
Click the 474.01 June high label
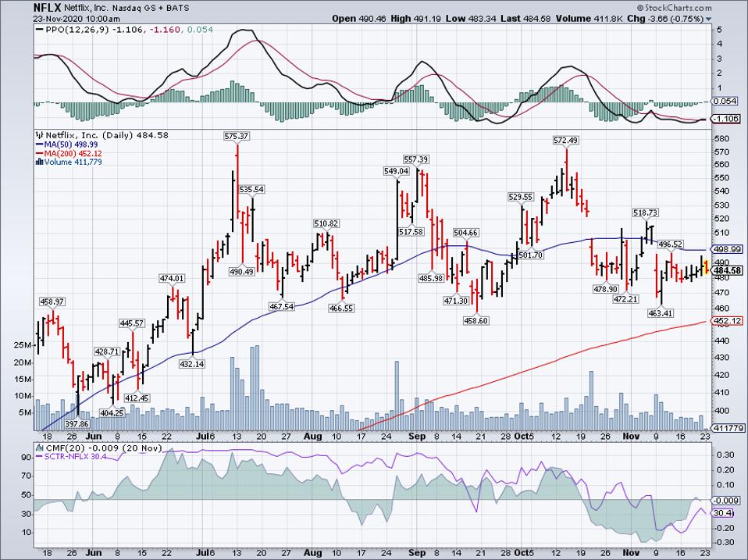[172, 278]
